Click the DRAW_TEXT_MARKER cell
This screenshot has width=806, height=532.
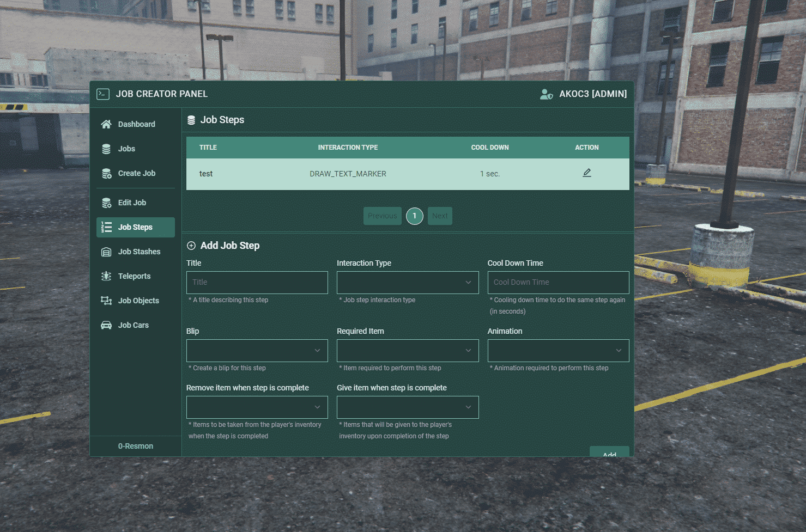click(x=348, y=174)
